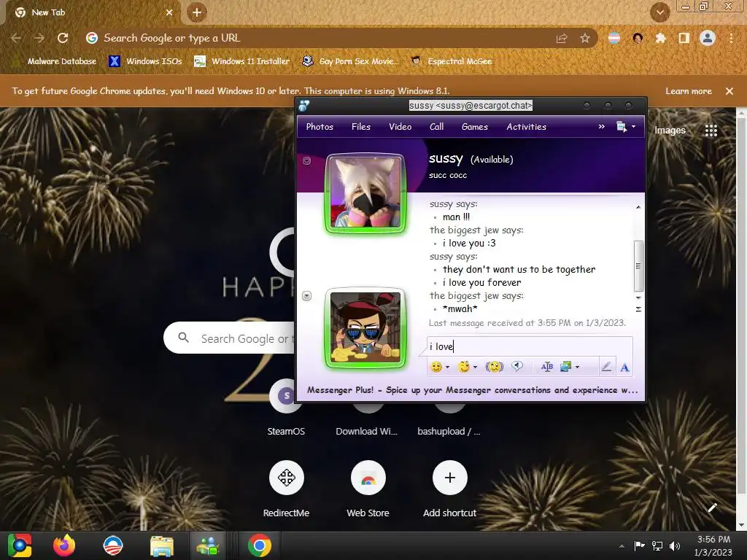Open font settings with blue A icon
The height and width of the screenshot is (560, 747).
point(624,367)
